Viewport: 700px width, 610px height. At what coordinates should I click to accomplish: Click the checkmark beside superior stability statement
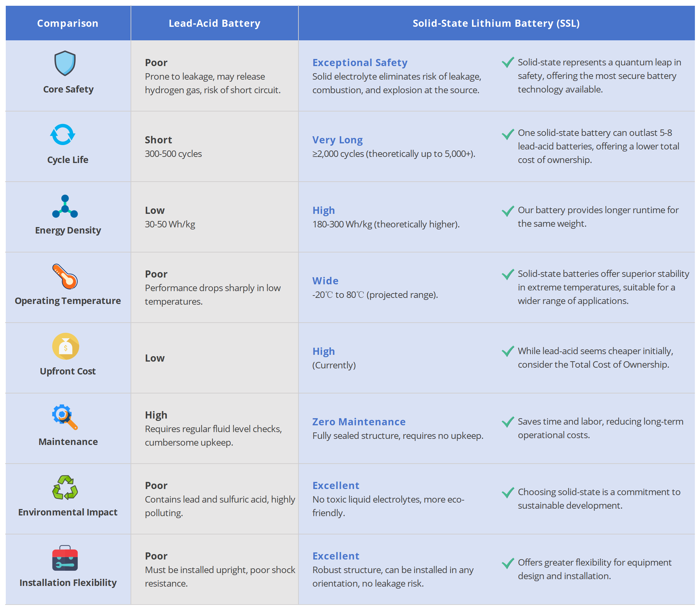tap(508, 274)
